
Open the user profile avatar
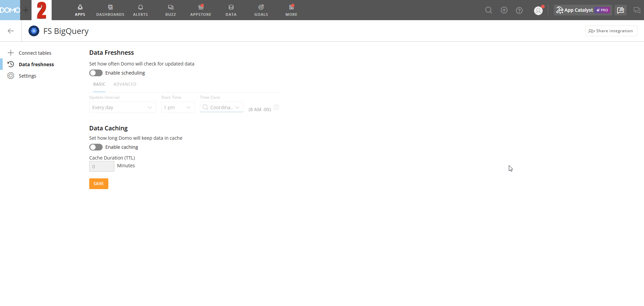coord(538,10)
